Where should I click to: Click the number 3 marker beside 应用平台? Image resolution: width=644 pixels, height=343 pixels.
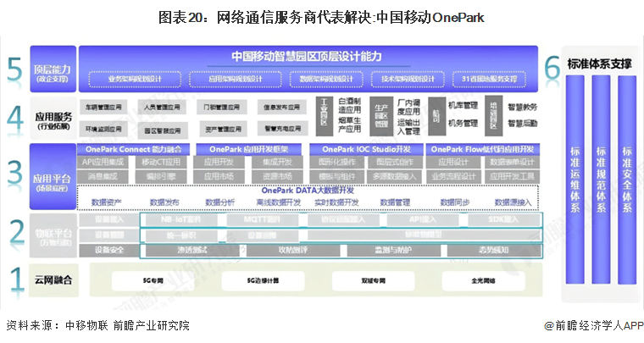(x=14, y=175)
